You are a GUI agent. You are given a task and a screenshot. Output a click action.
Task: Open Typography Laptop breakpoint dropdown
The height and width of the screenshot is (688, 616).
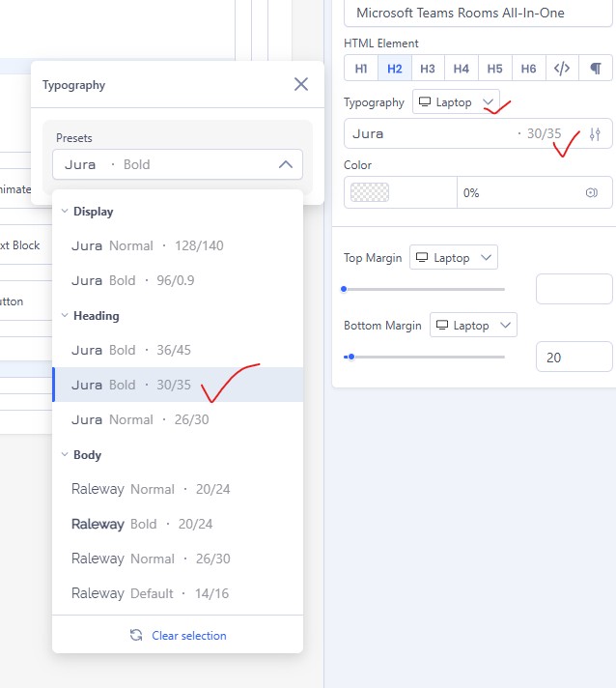458,102
